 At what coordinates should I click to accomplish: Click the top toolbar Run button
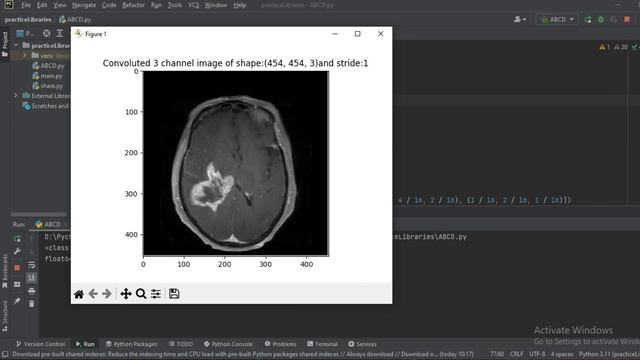[x=588, y=20]
